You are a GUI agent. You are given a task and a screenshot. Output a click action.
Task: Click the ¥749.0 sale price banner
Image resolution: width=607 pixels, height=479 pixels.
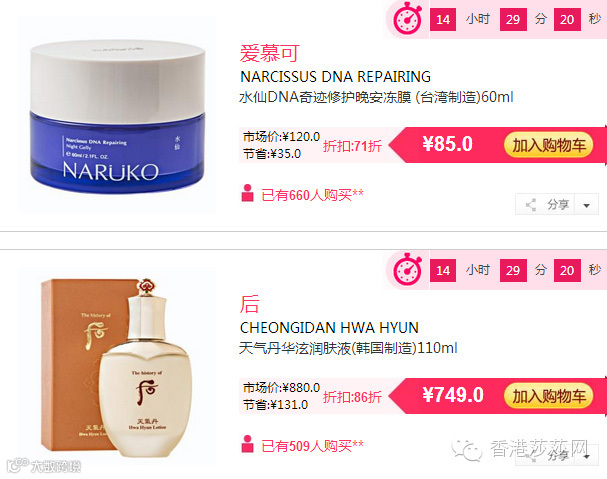click(453, 395)
